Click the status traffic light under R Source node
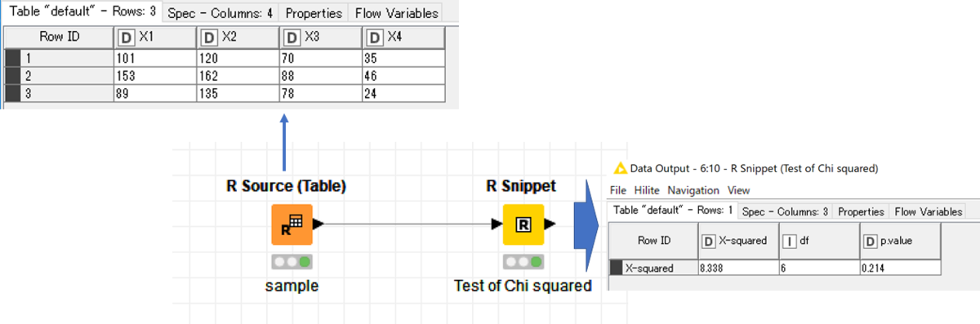 click(x=292, y=262)
